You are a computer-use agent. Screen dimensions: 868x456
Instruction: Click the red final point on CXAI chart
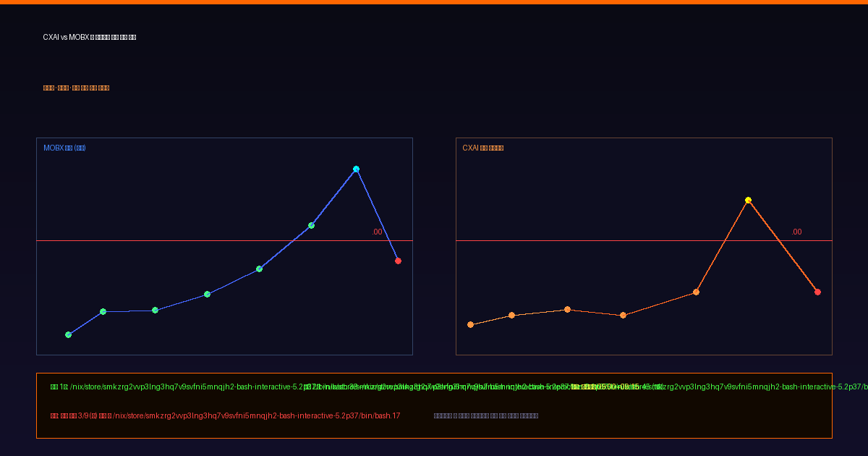(x=817, y=292)
